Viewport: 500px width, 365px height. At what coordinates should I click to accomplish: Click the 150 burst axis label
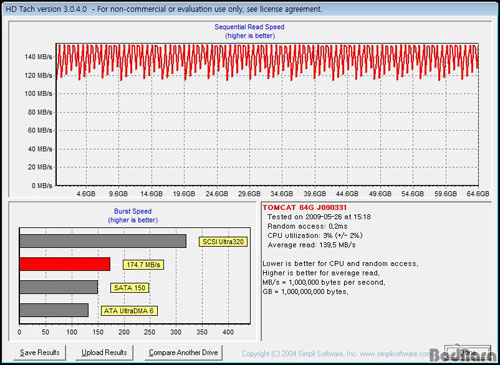point(98,332)
